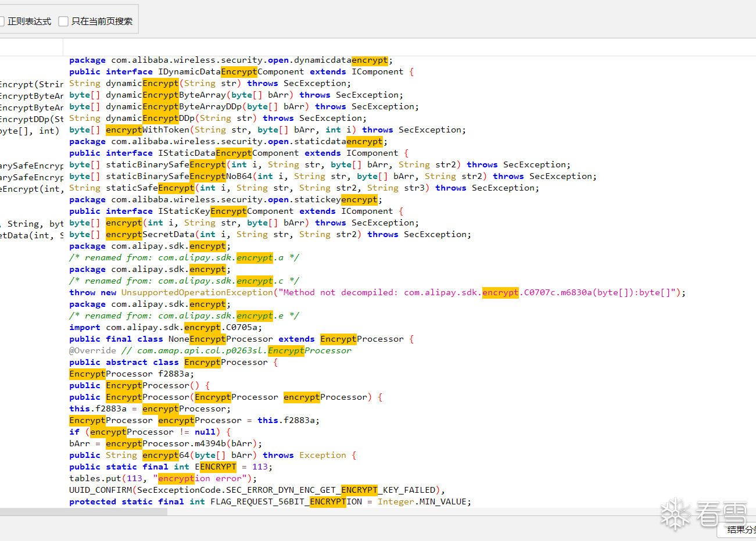Screen dimensions: 756x541
Task: Open the 'String staticSafeEncrypt' result row
Action: [x=304, y=188]
